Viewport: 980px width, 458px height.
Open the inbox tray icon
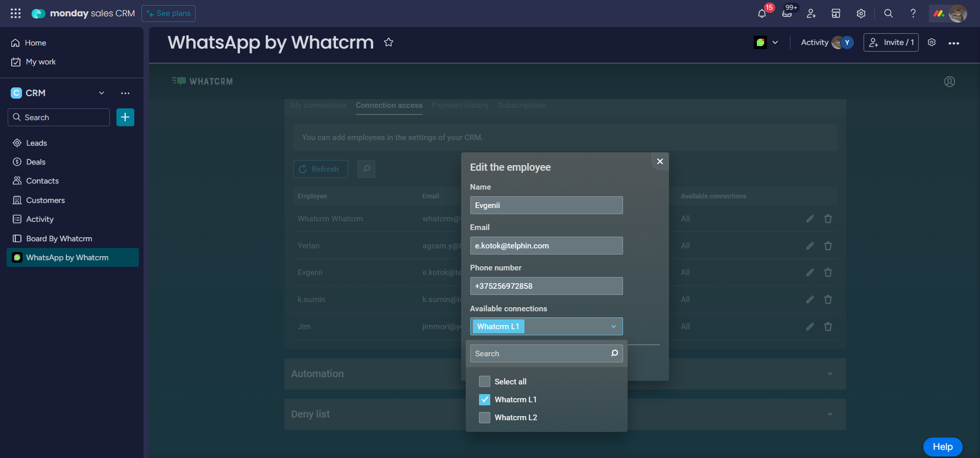point(786,14)
